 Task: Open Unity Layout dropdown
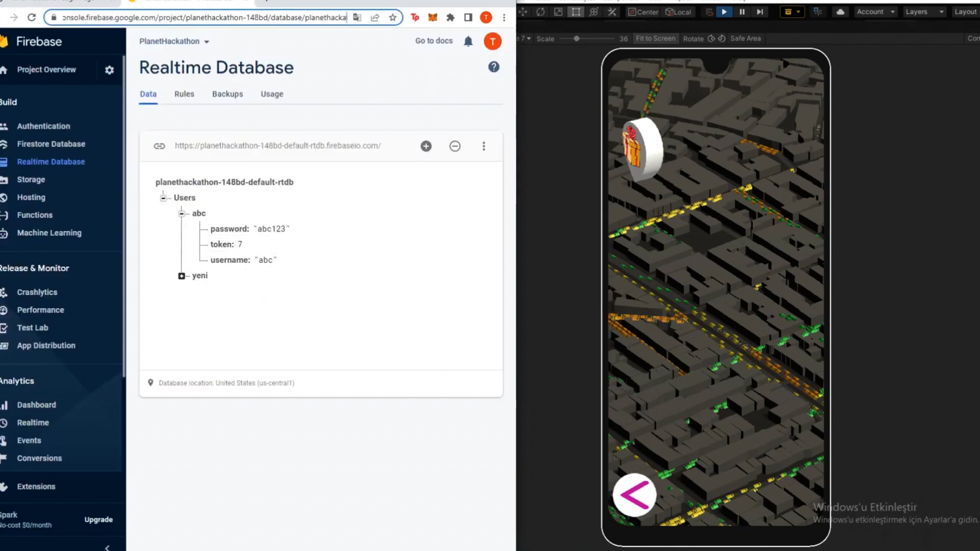point(966,12)
